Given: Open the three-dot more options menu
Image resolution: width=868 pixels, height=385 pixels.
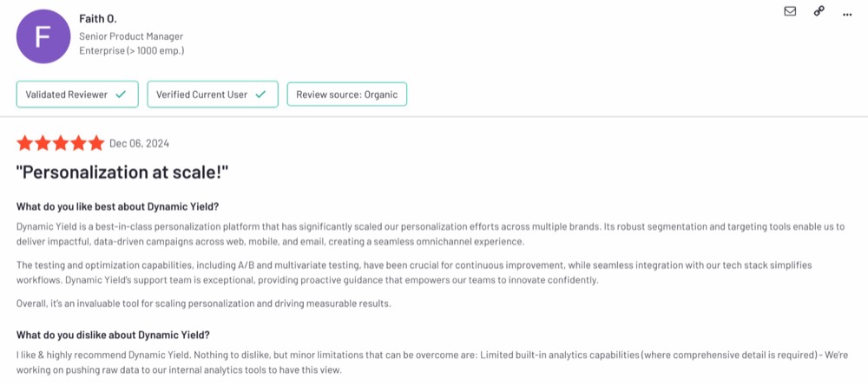Looking at the screenshot, I should (847, 15).
